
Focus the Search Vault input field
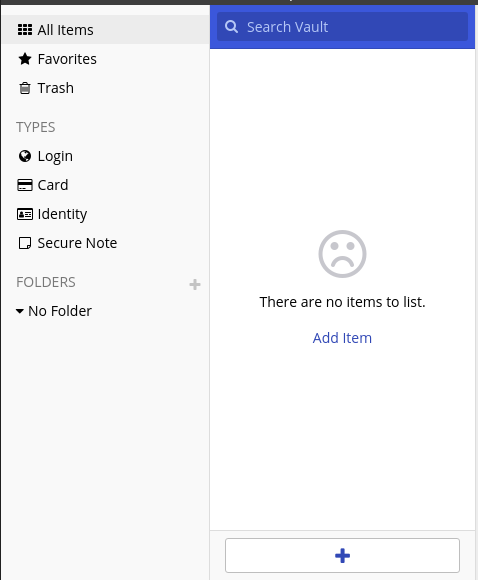tap(342, 27)
